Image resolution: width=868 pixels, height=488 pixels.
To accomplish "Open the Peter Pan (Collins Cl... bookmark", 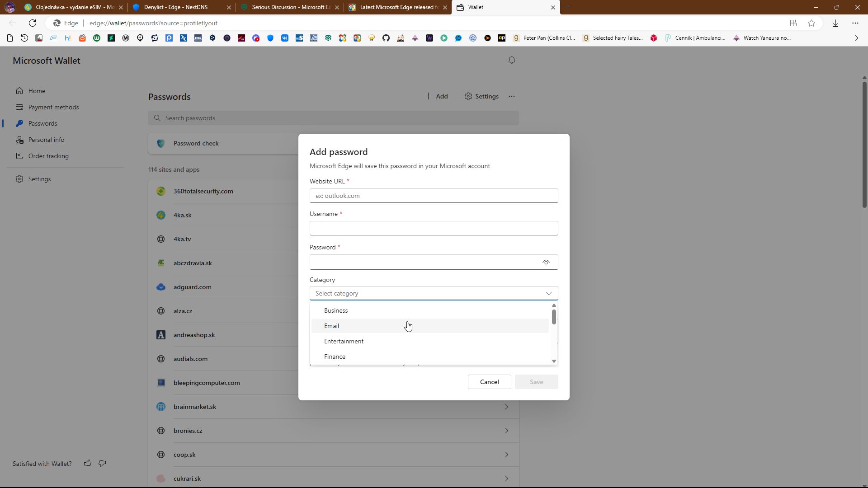I will (544, 38).
